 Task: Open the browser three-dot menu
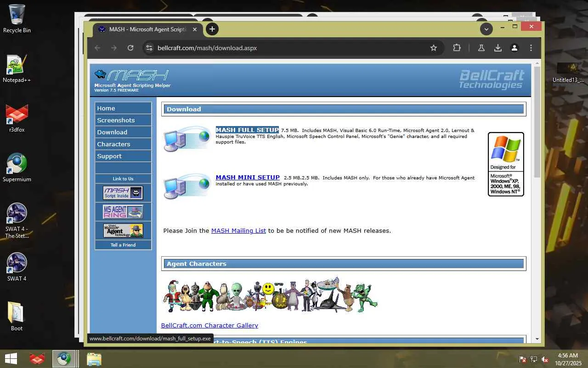[x=531, y=48]
